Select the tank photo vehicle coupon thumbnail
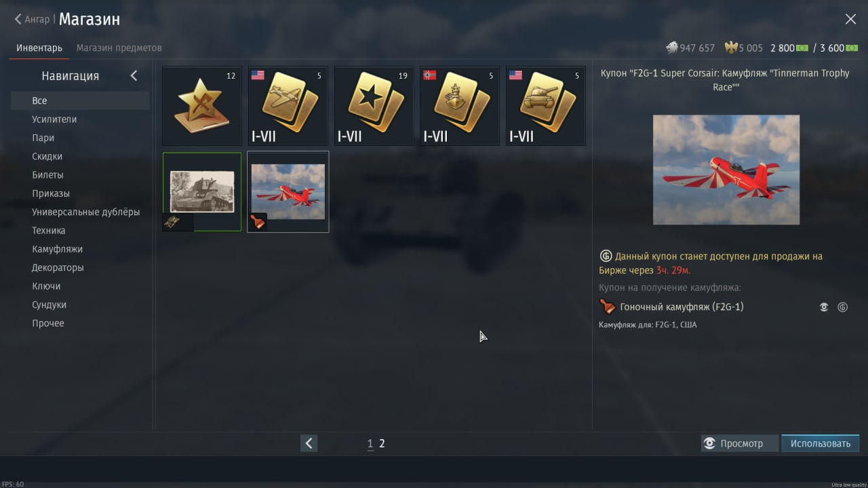 coord(202,192)
